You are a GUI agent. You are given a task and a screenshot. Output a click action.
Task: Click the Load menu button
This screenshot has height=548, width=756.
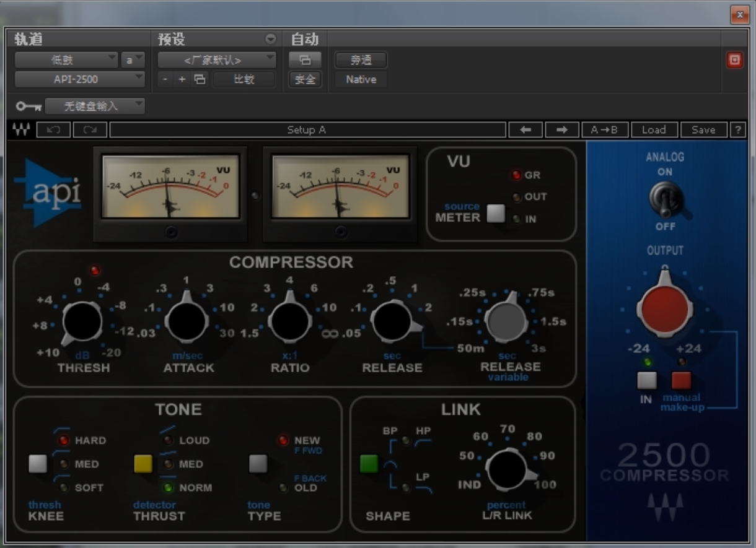[x=653, y=130]
